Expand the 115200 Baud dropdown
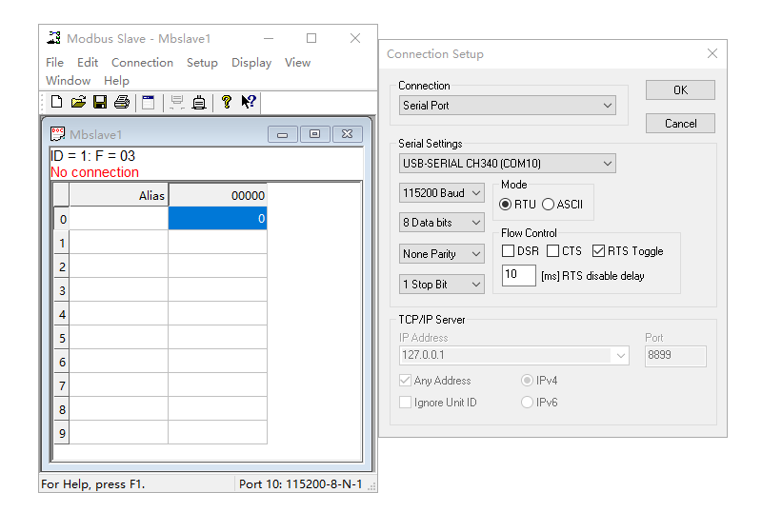Viewport: 782px width, 532px height. click(442, 193)
